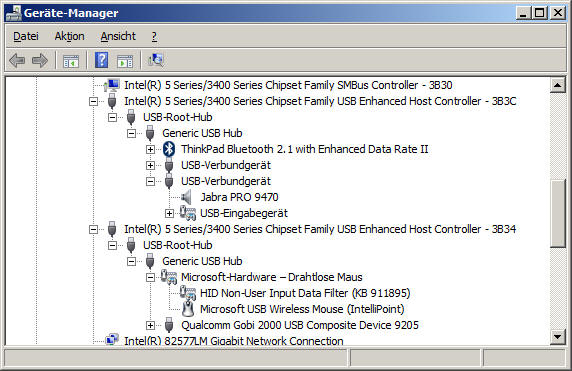Screen dimensions: 572x371
Task: Select Microsoft USB Wireless Mouse (IntelliPoint)
Action: pos(302,309)
